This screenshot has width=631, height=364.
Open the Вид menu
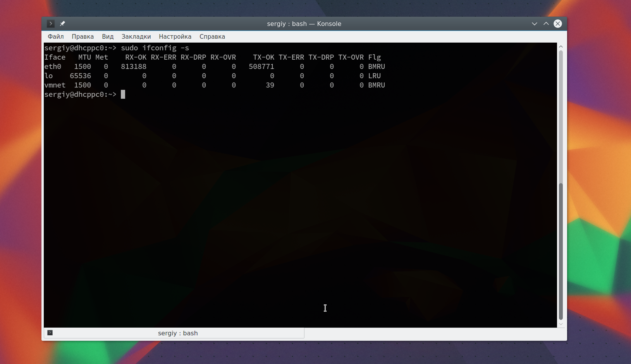[108, 36]
